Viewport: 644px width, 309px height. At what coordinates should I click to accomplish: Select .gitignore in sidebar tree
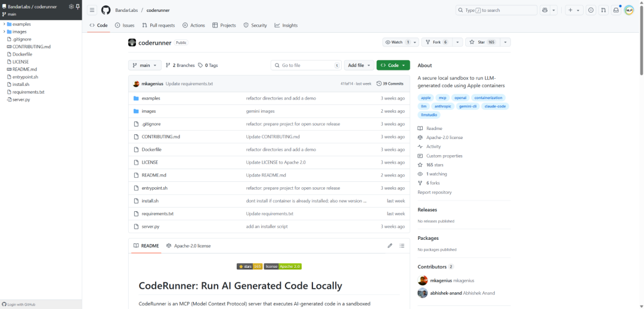(x=21, y=39)
